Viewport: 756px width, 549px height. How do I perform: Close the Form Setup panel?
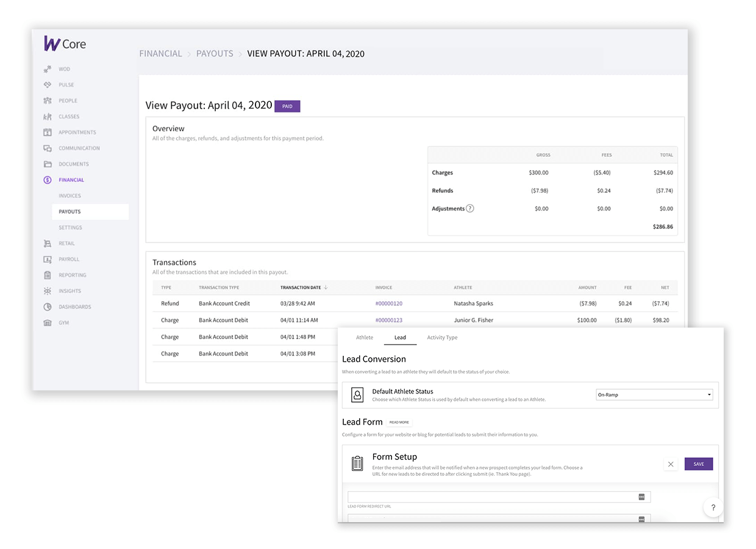tap(671, 464)
